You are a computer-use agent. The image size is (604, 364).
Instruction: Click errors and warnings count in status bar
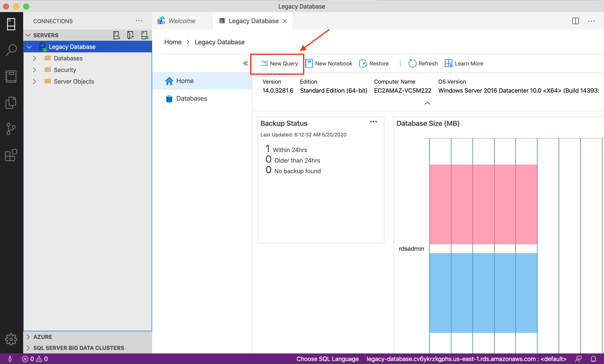(35, 359)
